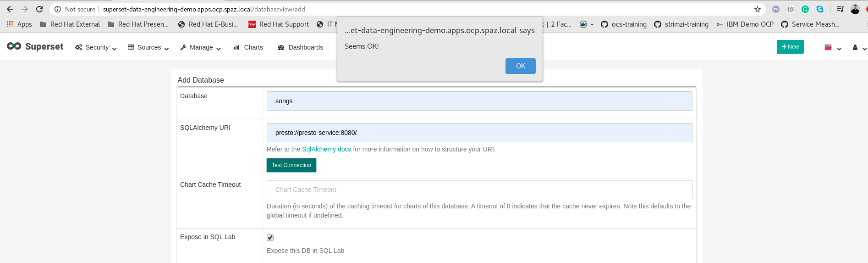868x263 pixels.
Task: Open the Charts menu item
Action: (x=248, y=47)
